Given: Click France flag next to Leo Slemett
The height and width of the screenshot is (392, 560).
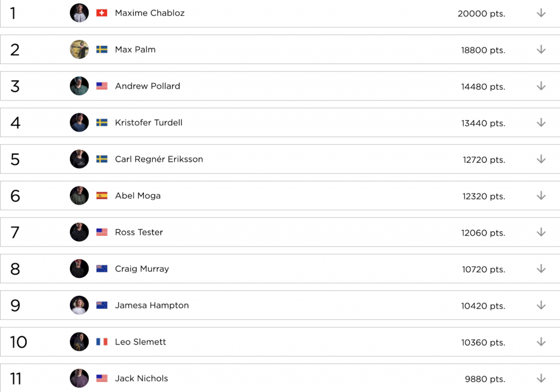Looking at the screenshot, I should click(x=102, y=342).
